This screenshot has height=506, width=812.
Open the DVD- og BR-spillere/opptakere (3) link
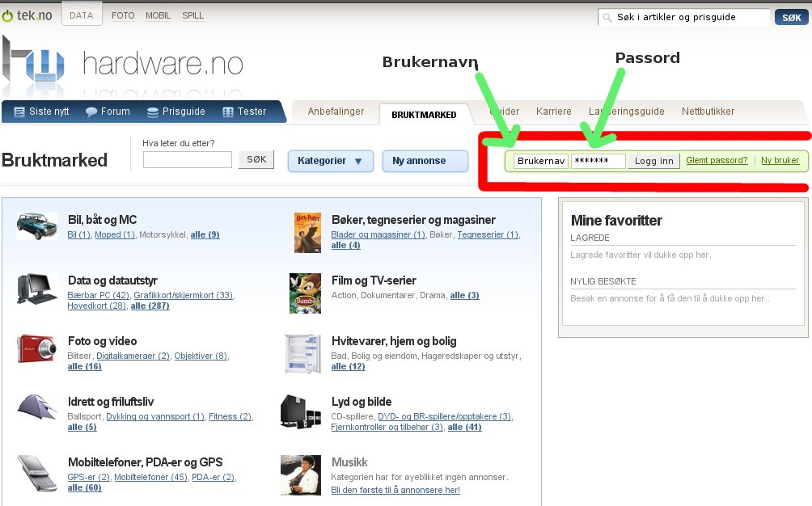point(445,416)
